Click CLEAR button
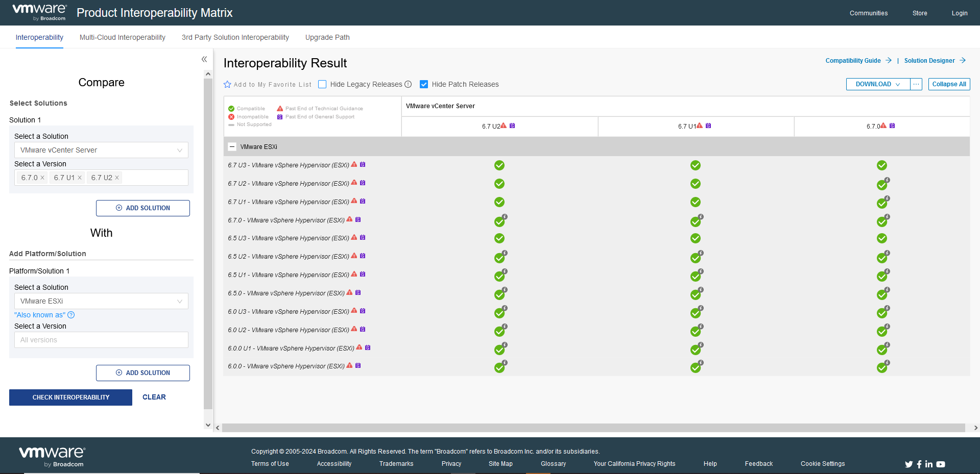Viewport: 980px width, 474px height. (x=154, y=397)
